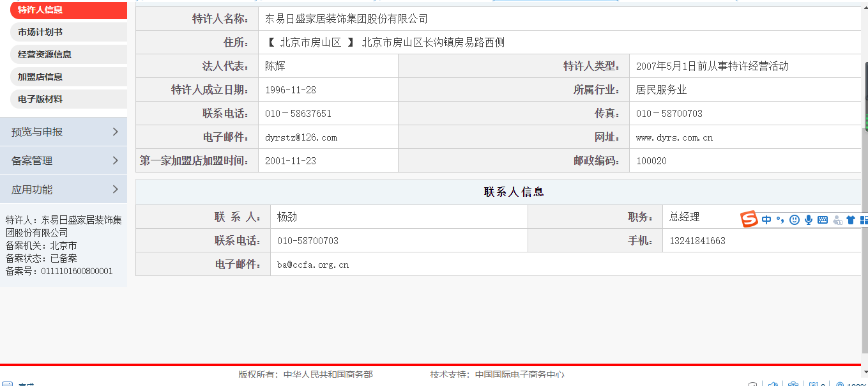
Task: Click the www.dyrs.com.cn website address
Action: point(674,137)
